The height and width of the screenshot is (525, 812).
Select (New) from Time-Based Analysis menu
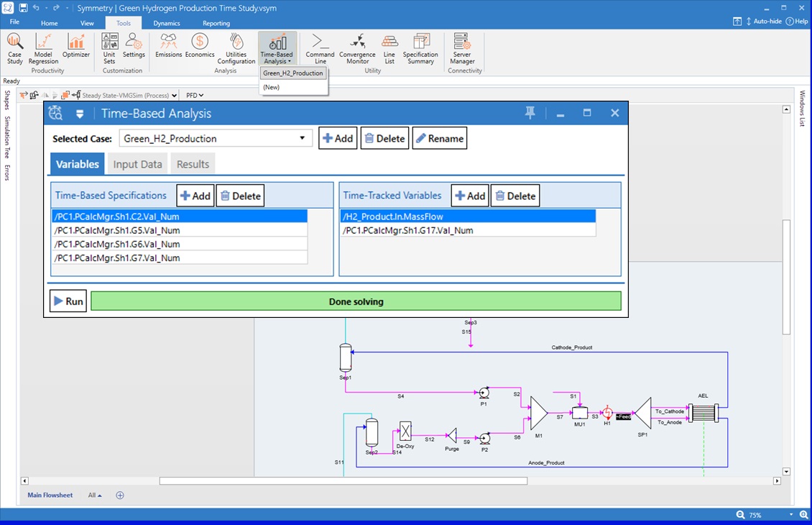pos(272,87)
